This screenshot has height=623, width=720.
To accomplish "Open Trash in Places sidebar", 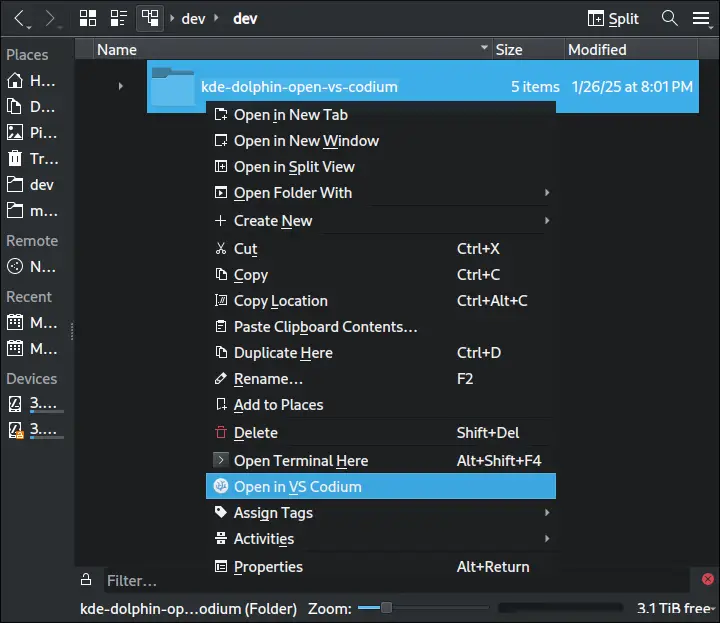I will coord(33,158).
